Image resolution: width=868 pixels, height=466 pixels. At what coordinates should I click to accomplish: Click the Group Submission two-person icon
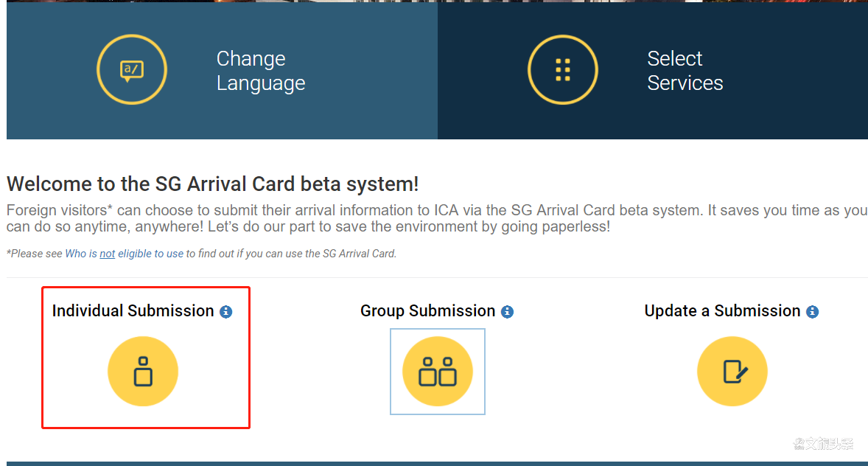[438, 371]
